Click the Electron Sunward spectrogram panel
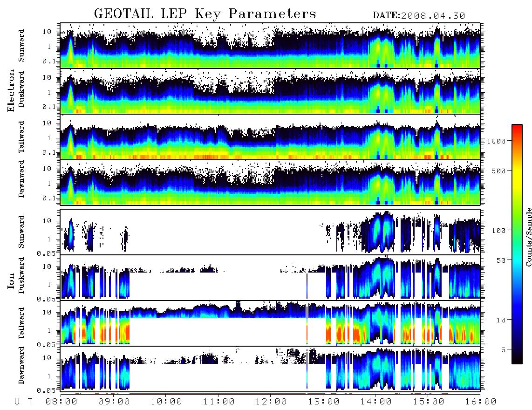Screen dimensions: 532x410 [270, 46]
